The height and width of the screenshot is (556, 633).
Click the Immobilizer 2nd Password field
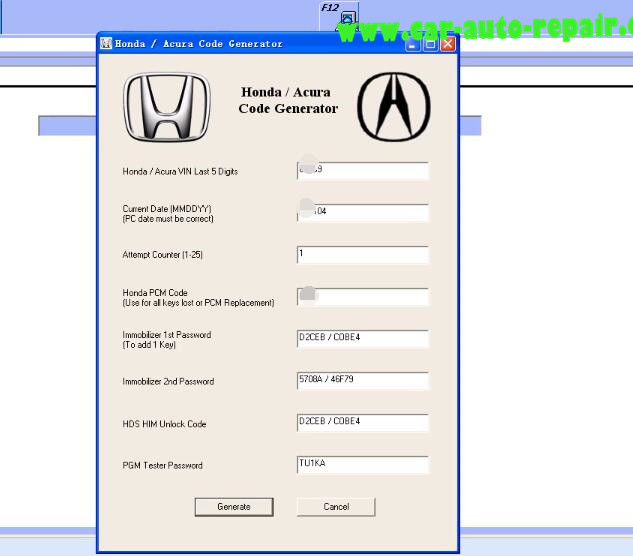coord(363,381)
